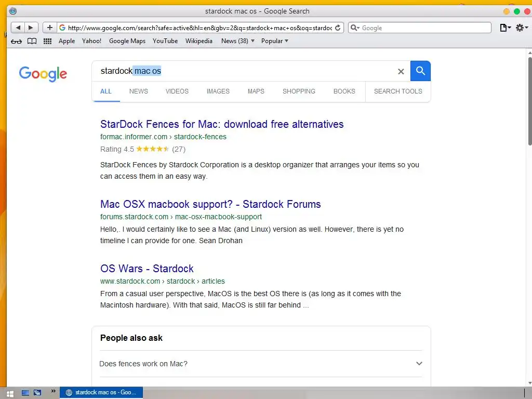Viewport: 532px width, 399px height.
Task: Open the YouTube bookmark
Action: coord(165,41)
